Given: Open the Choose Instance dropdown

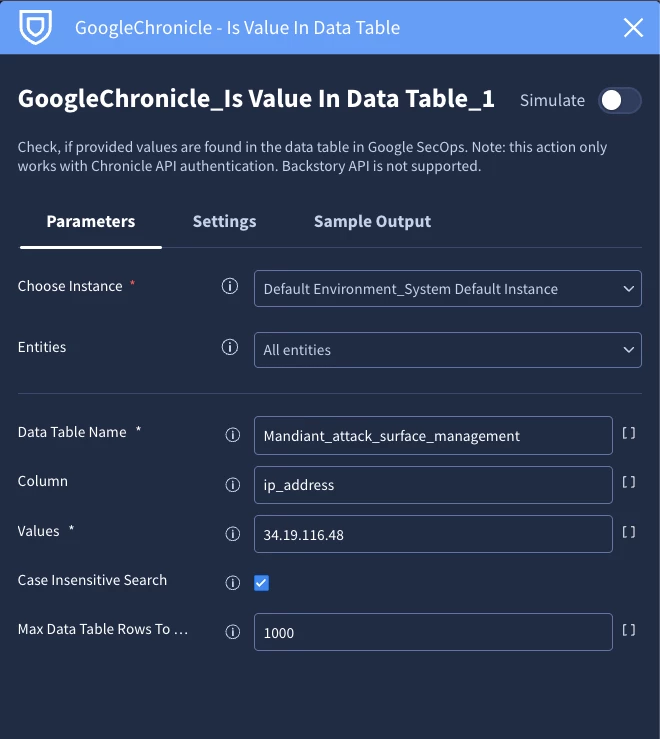Looking at the screenshot, I should click(x=447, y=288).
